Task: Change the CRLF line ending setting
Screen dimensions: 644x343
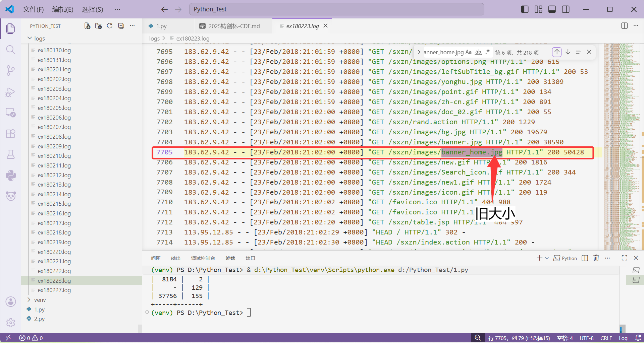Action: tap(606, 338)
